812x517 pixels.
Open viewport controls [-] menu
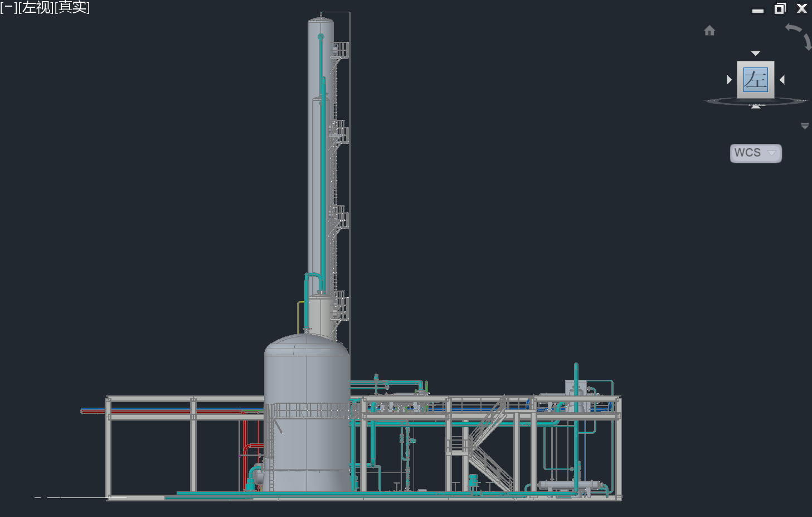tap(9, 7)
